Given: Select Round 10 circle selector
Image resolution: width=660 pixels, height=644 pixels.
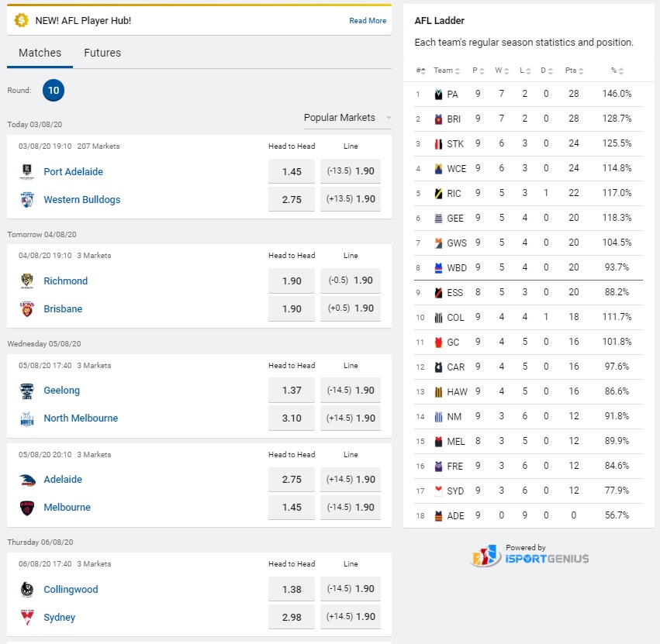Looking at the screenshot, I should tap(54, 91).
